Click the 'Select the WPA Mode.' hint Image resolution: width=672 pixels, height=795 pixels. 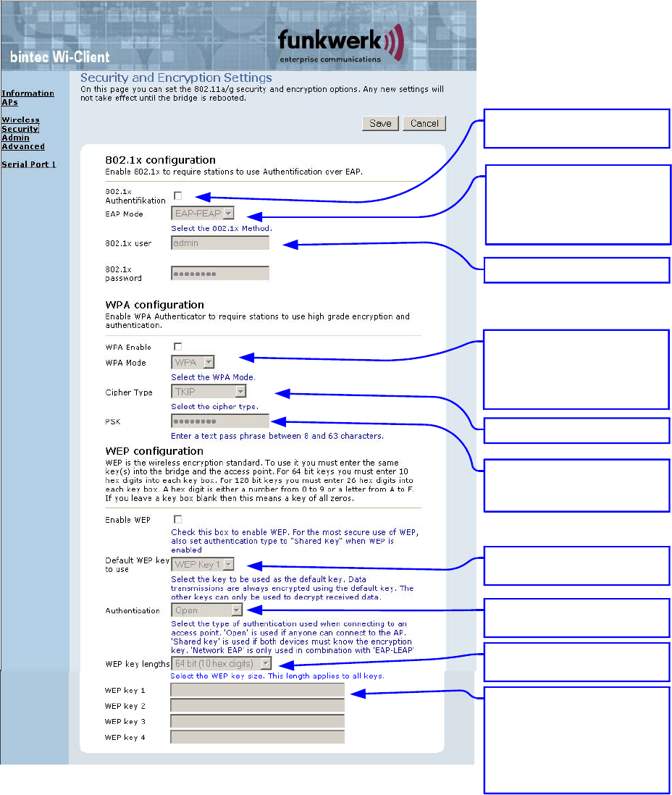coord(213,377)
